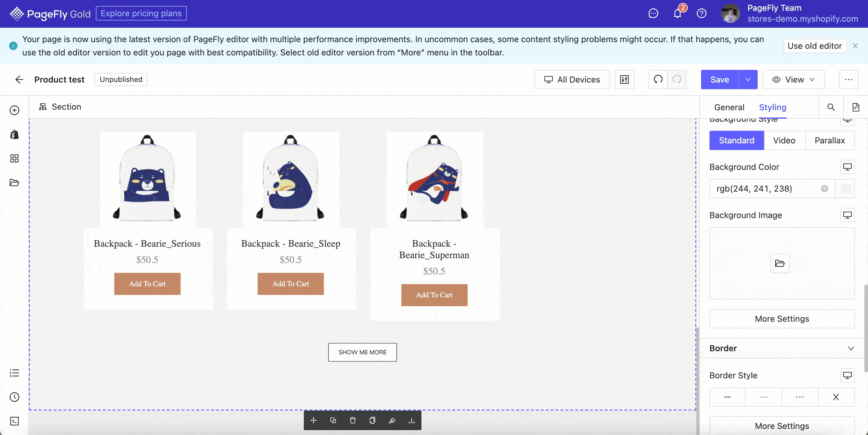Click the Bearie_Sleep backpack image
The height and width of the screenshot is (435, 868).
click(291, 180)
